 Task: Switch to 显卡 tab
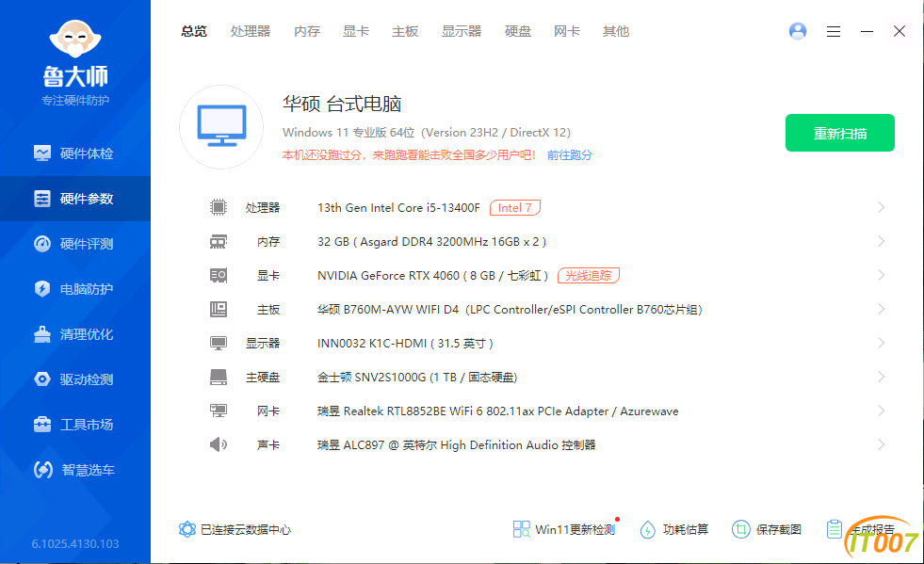[356, 31]
